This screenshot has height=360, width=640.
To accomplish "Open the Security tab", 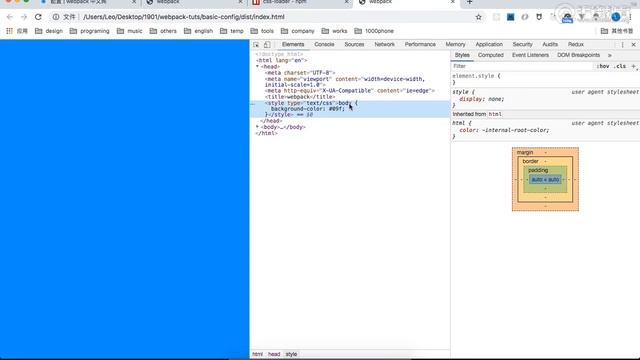I will (522, 44).
